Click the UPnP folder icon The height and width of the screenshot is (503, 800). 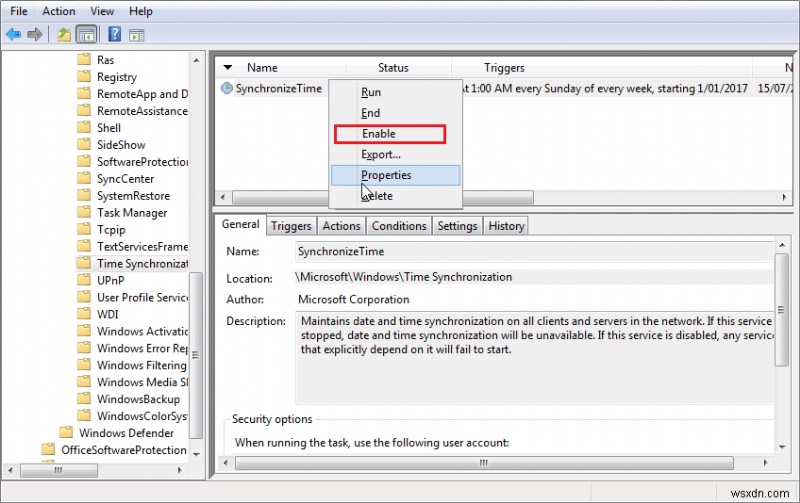84,280
